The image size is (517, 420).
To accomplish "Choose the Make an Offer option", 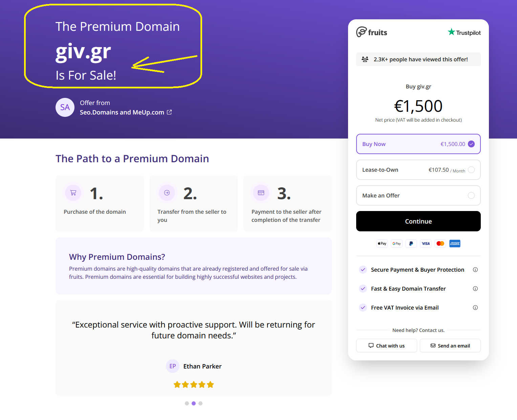I will click(x=471, y=195).
